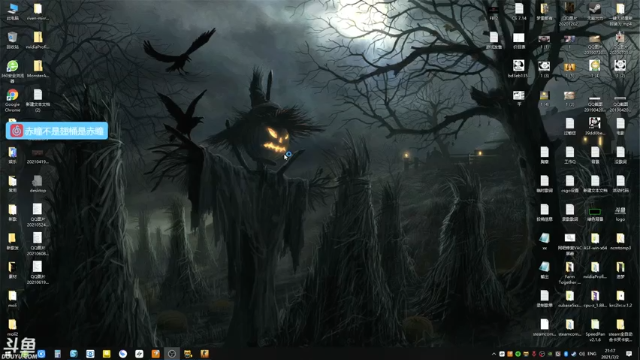Switch the ENG input language indicator
This screenshot has width=640, height=360.
pyautogui.click(x=592, y=354)
